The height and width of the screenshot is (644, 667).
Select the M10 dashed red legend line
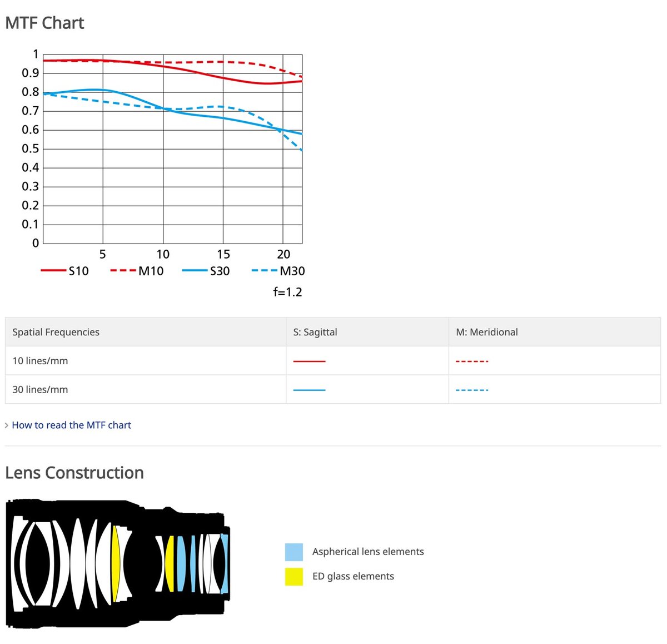[x=123, y=271]
